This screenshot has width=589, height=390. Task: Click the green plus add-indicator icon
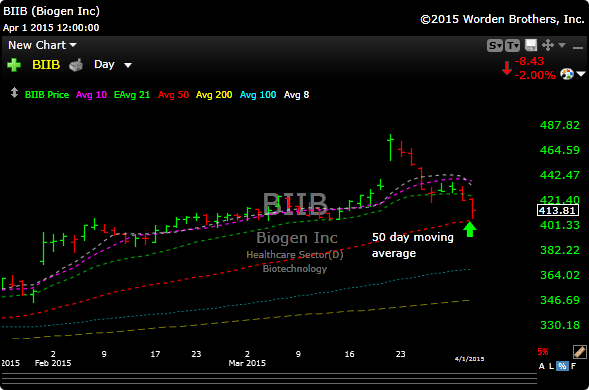point(14,65)
